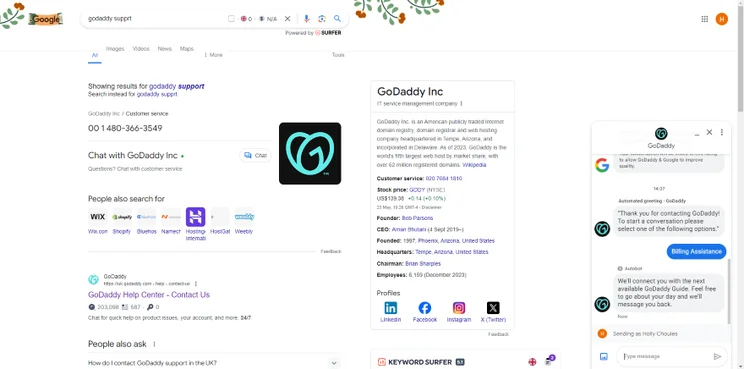Switch to the Videos tab
This screenshot has width=744, height=369.
tap(141, 48)
